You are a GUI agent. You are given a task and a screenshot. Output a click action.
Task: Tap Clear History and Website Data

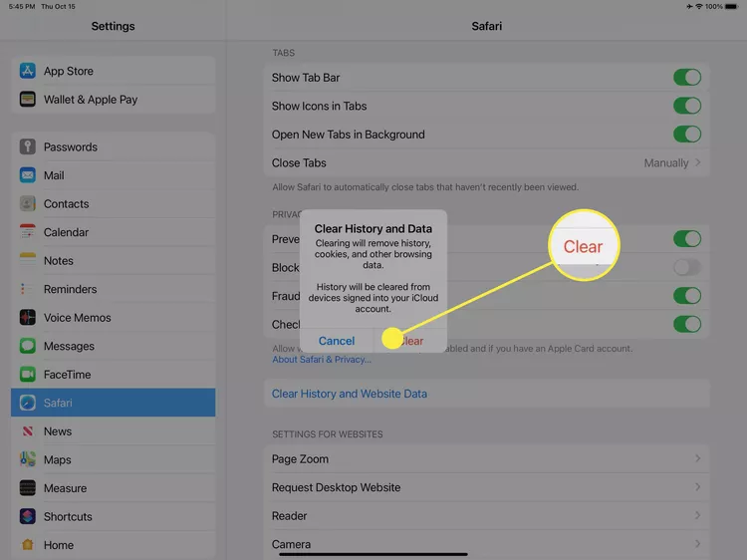[x=350, y=394]
